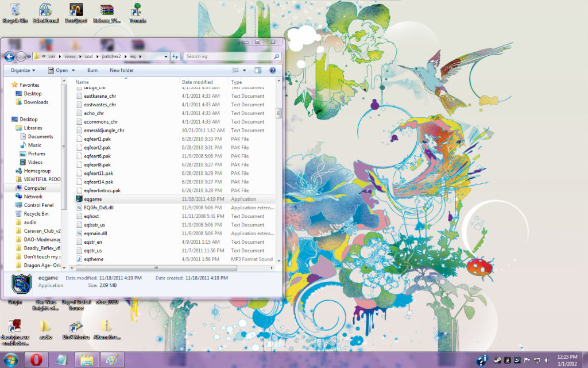Click the navigation pane vertical scrollbar

(64, 147)
